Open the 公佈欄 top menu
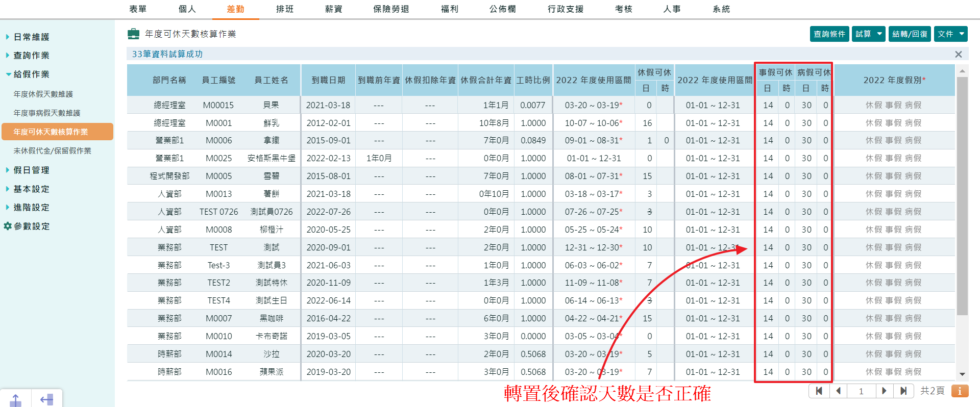Screen dimensions: 980x407 pyautogui.click(x=503, y=9)
